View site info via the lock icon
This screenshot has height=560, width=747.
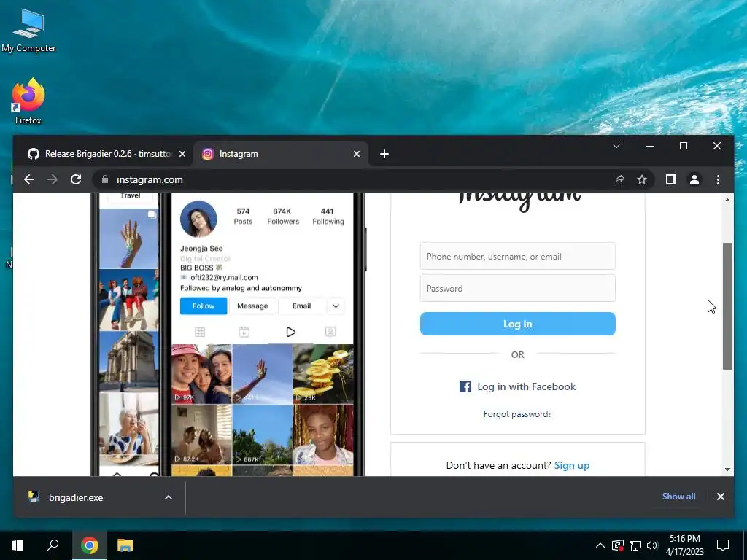tap(105, 179)
